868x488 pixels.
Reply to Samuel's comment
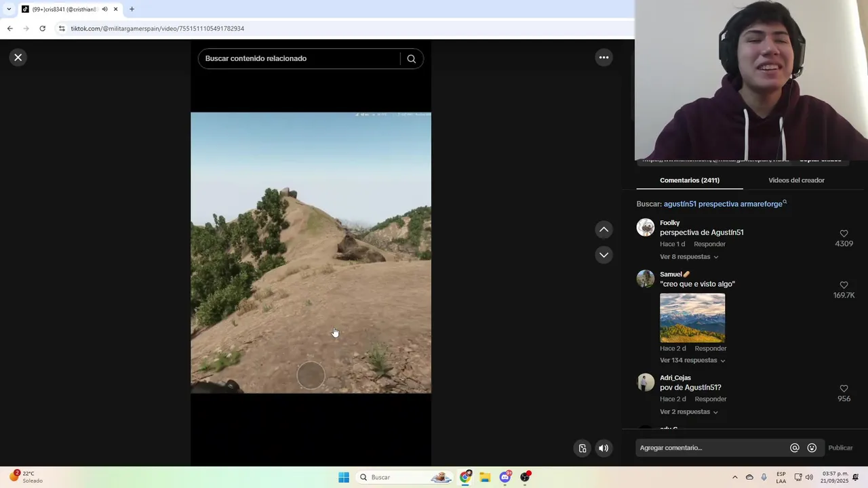[711, 348]
